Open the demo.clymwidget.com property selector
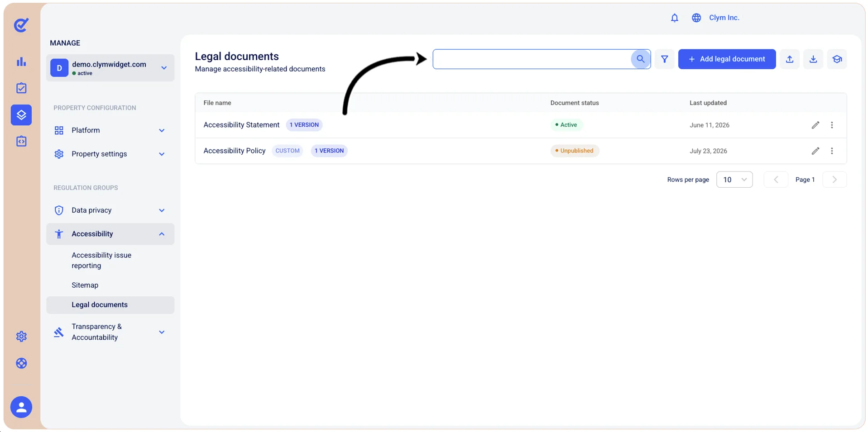 [110, 68]
